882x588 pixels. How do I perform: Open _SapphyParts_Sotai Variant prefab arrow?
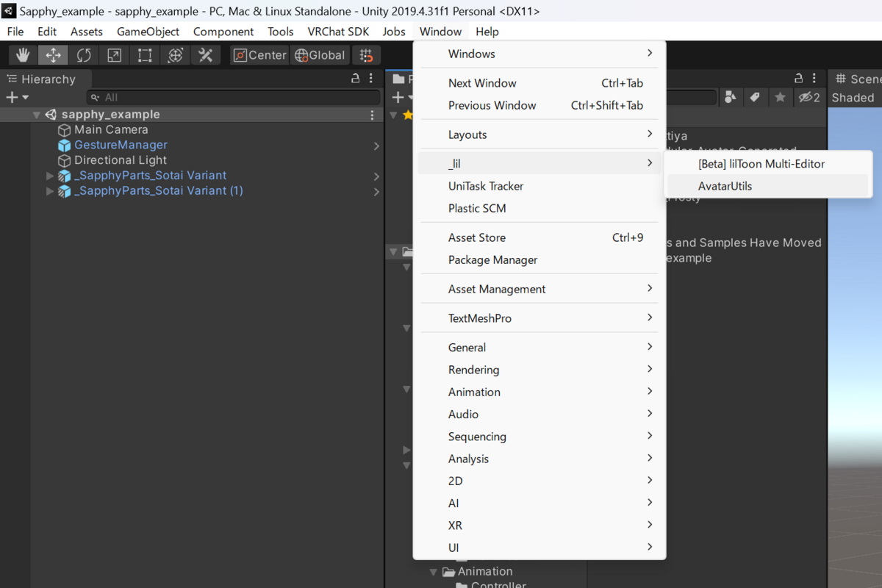coord(376,176)
